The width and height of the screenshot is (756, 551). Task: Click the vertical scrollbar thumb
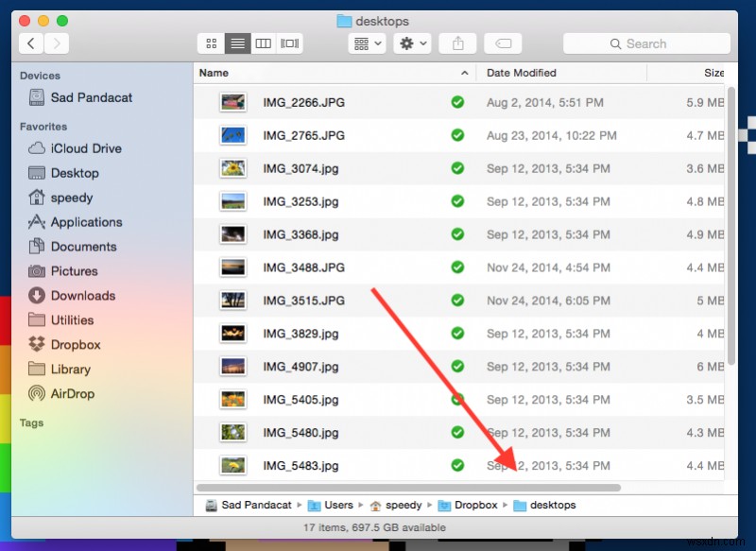point(731,226)
